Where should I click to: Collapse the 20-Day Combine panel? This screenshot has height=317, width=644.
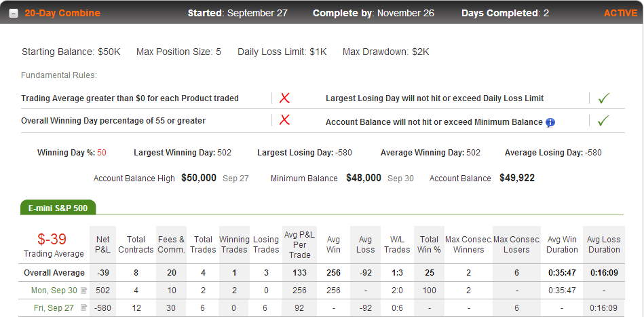coord(14,14)
